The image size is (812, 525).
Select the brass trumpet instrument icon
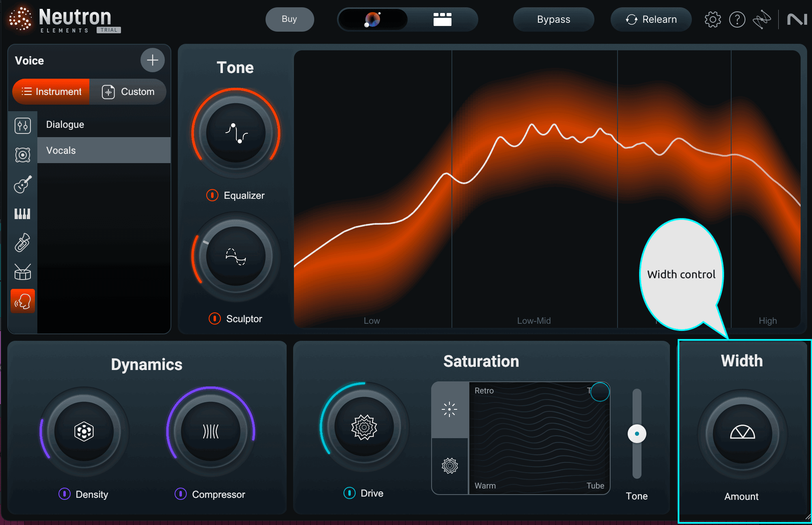click(23, 243)
